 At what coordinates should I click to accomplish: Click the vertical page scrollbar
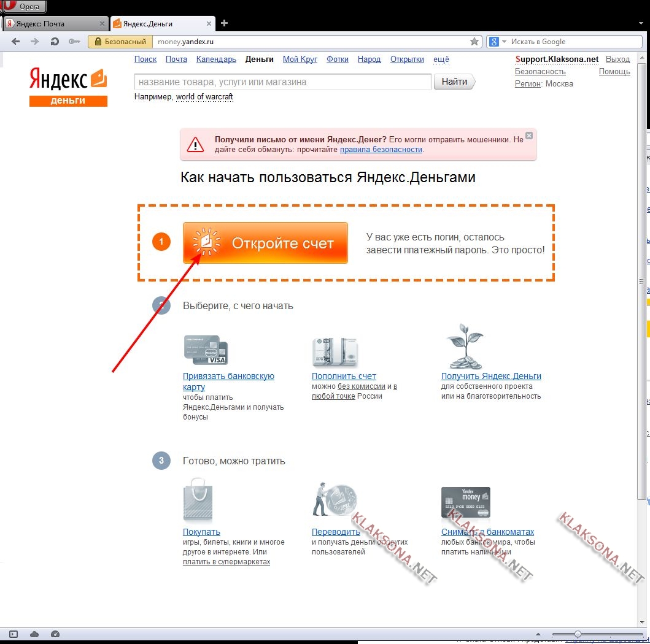(x=641, y=282)
